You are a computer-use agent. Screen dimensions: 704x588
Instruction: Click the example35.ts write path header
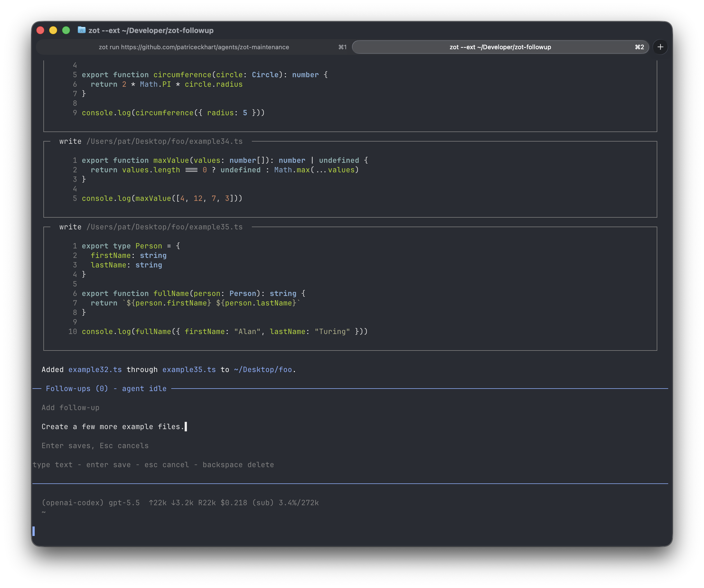pos(151,227)
